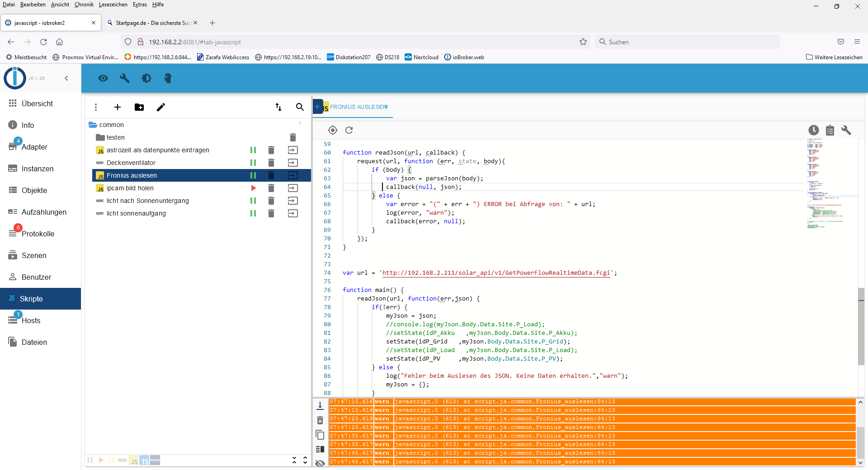This screenshot has height=470, width=868.
Task: Toggle log layout icon beside log
Action: pos(320,449)
